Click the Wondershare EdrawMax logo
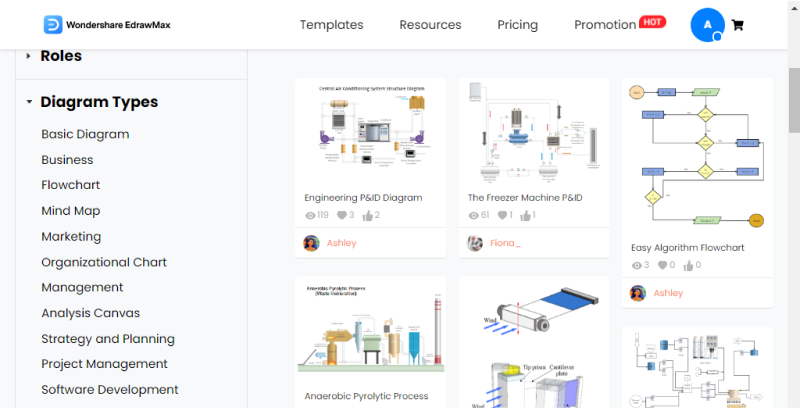Image resolution: width=800 pixels, height=408 pixels. [107, 24]
